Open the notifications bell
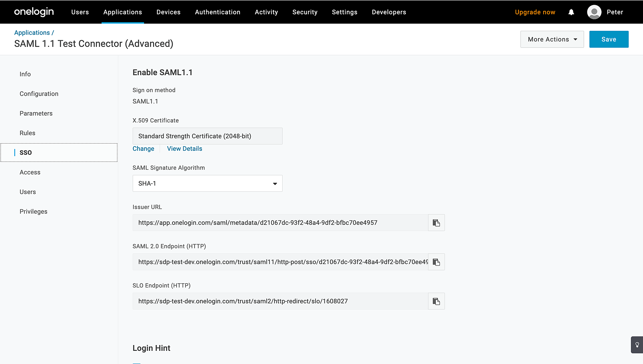 click(571, 12)
